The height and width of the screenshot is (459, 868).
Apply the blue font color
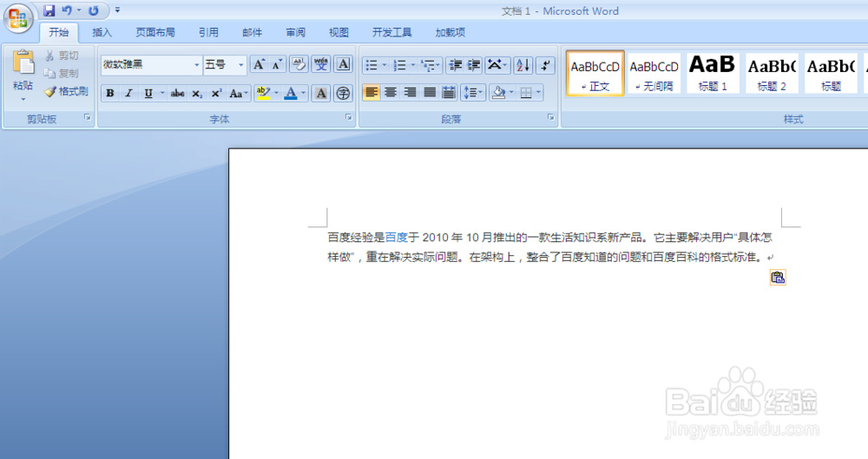tap(291, 93)
